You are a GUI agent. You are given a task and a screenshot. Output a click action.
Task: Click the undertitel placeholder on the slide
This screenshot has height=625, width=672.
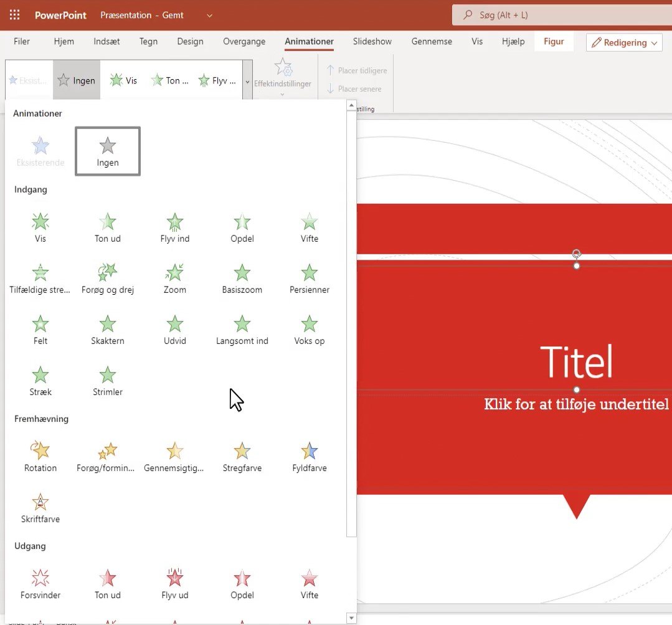click(577, 404)
